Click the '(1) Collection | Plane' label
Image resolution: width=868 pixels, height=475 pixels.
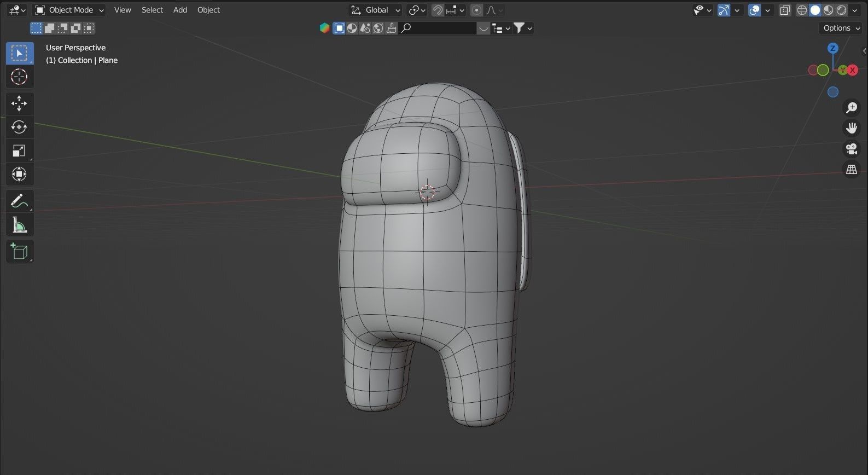(81, 60)
